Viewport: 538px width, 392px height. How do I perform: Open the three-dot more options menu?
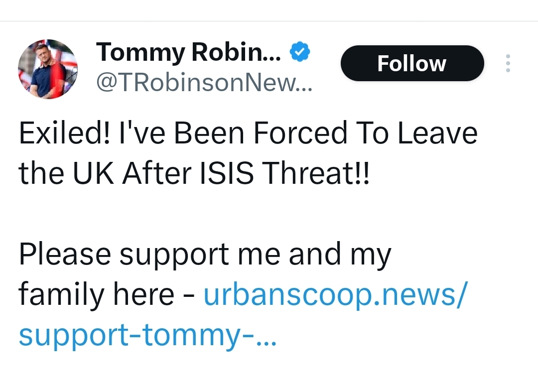coord(508,64)
